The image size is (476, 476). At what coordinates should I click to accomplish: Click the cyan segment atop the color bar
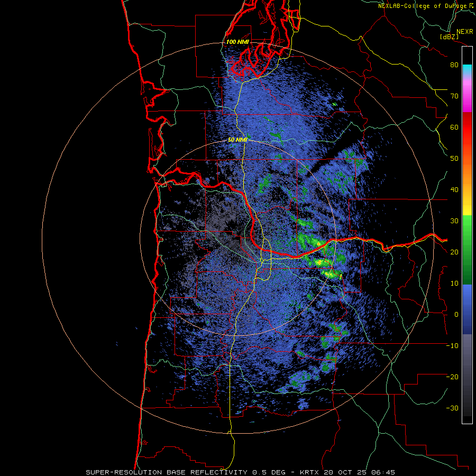[x=467, y=69]
